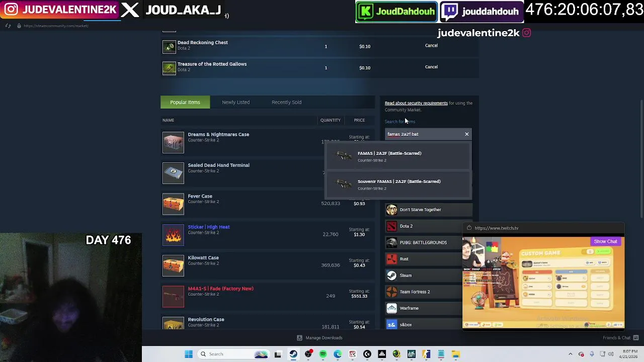
Task: Open M4A1-S Fade item icon
Action: pos(173,297)
